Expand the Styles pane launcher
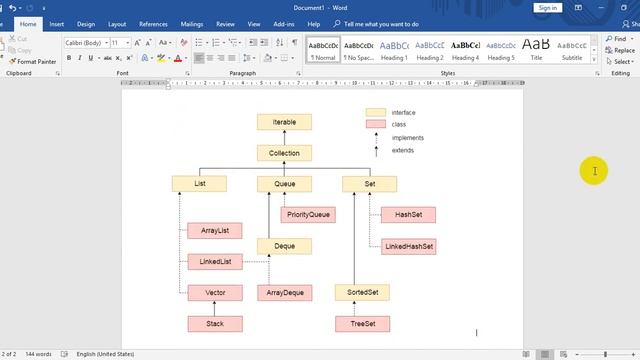Image resolution: width=640 pixels, height=360 pixels. pos(598,73)
